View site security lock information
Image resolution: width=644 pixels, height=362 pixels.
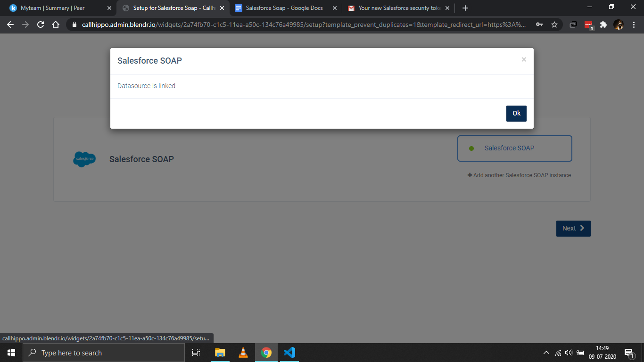coord(74,25)
